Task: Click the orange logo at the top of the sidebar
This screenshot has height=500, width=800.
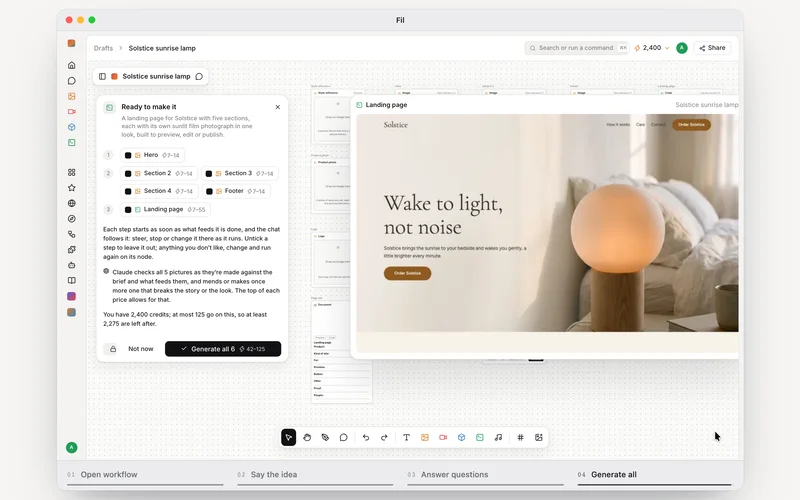Action: pyautogui.click(x=71, y=43)
